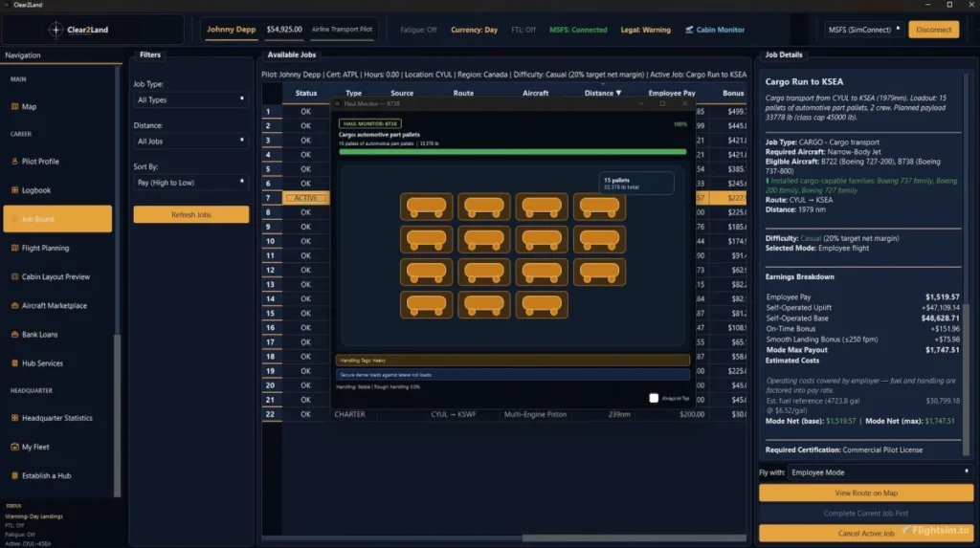Open the Map navigation icon
Screen dimensions: 980x548
13,107
